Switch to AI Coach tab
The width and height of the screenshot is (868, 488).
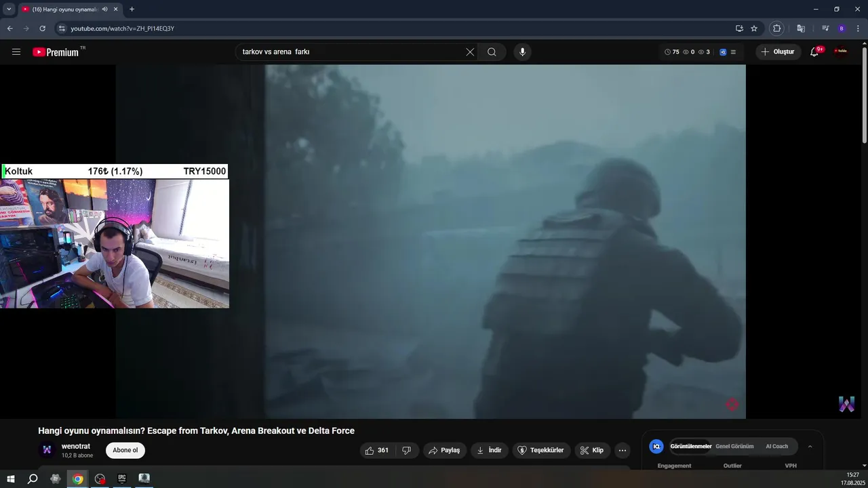coord(776,447)
